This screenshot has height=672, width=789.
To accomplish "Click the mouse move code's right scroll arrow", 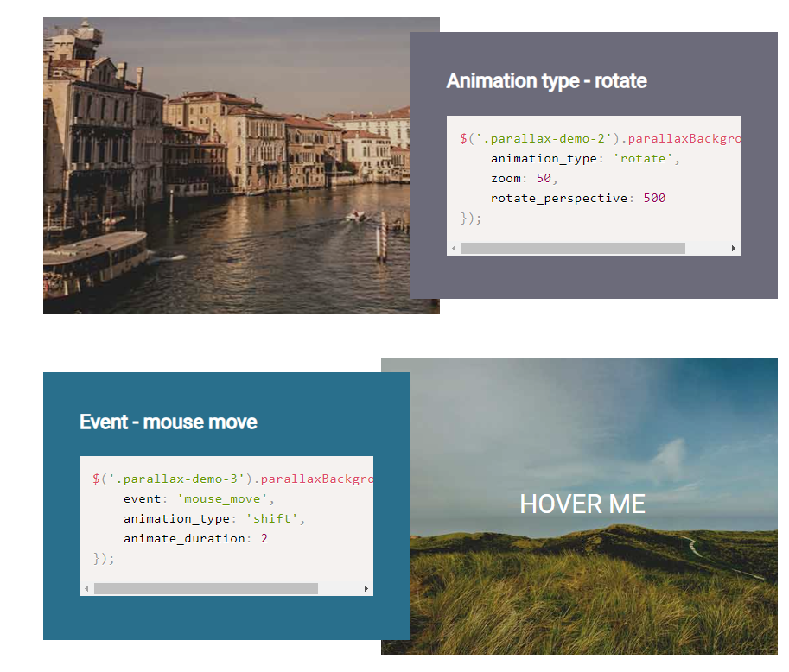I will coord(366,588).
